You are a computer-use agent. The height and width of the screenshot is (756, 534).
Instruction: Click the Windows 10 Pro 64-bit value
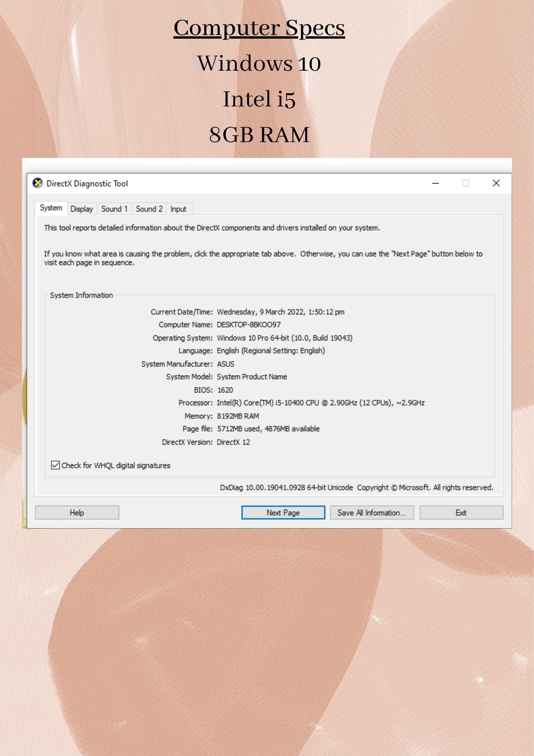[285, 338]
